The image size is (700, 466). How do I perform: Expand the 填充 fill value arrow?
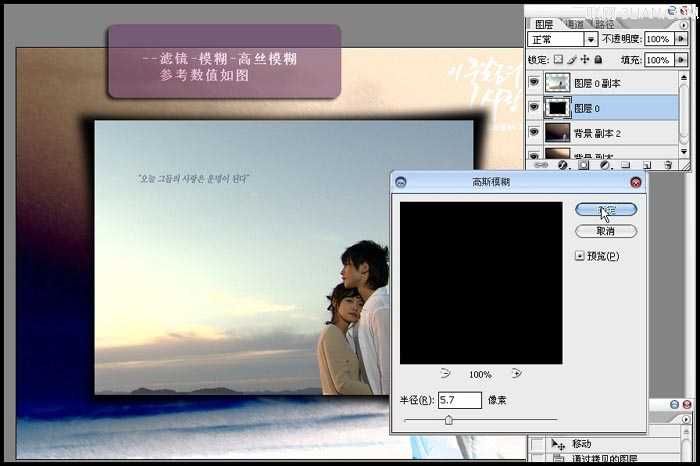(x=680, y=60)
